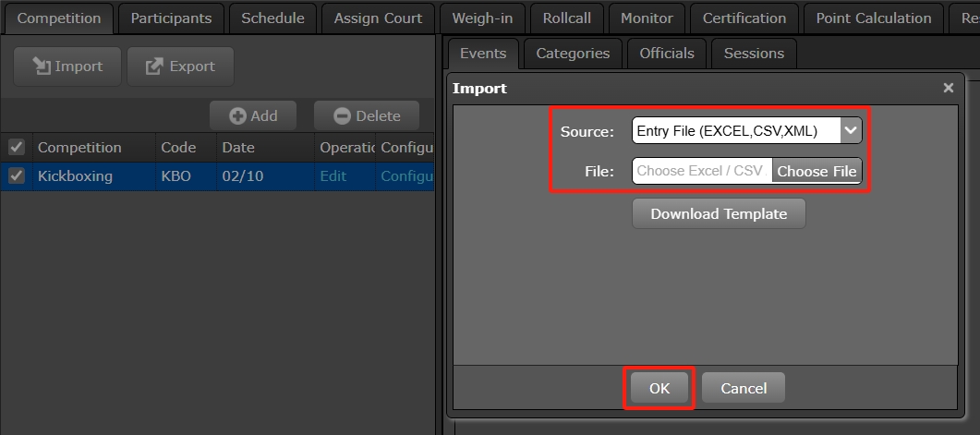Viewport: 980px width, 435px height.
Task: Add a new competition
Action: (x=253, y=115)
